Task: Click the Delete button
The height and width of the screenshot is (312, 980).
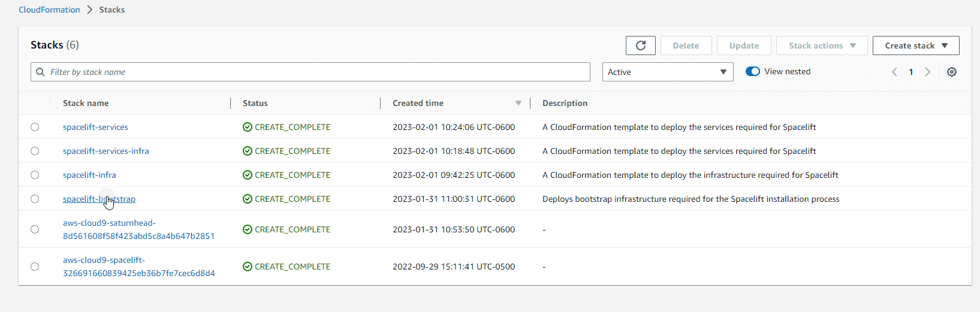Action: pos(686,46)
